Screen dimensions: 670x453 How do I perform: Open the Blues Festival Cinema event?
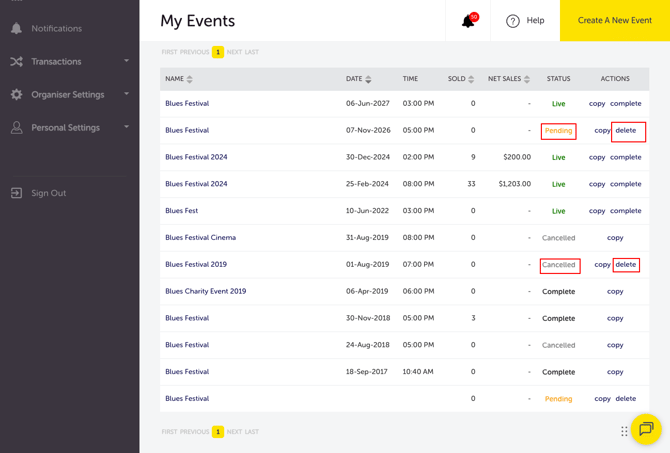pos(200,238)
